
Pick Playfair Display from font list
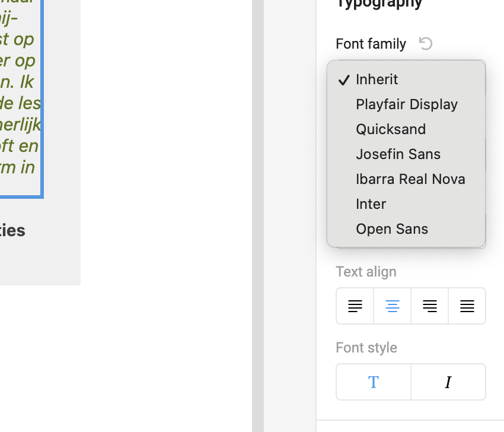click(x=406, y=104)
